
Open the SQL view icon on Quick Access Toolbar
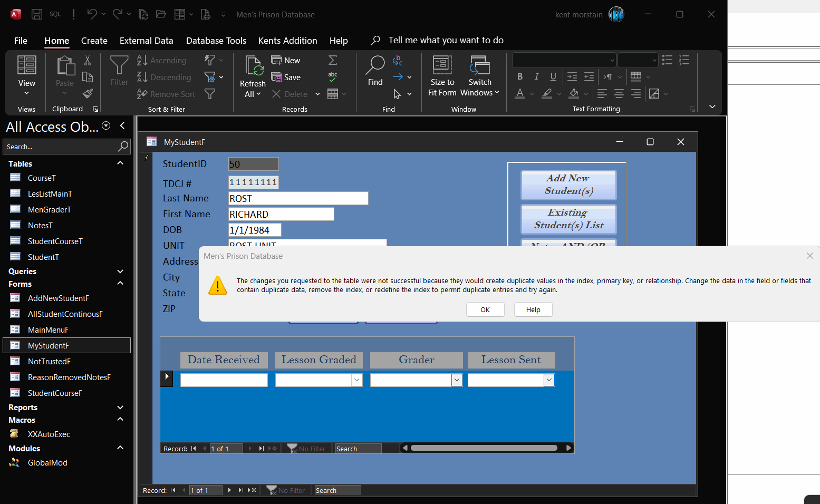(55, 14)
